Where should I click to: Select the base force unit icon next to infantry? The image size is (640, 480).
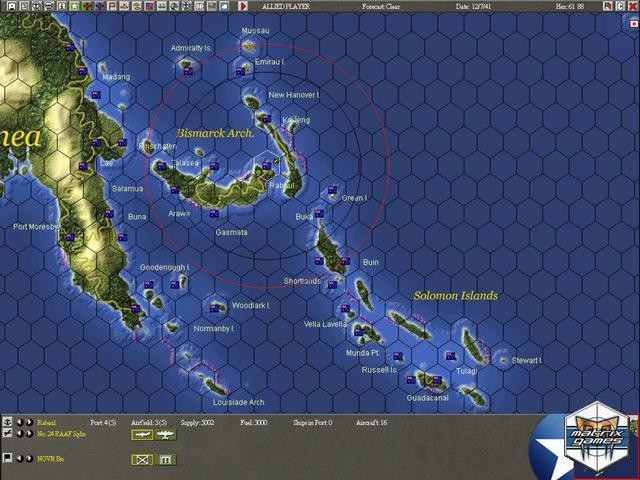pyautogui.click(x=165, y=460)
